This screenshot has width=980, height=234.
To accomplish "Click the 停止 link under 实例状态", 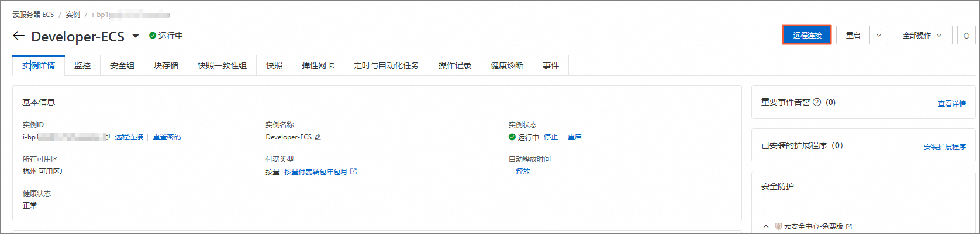I will tap(551, 137).
